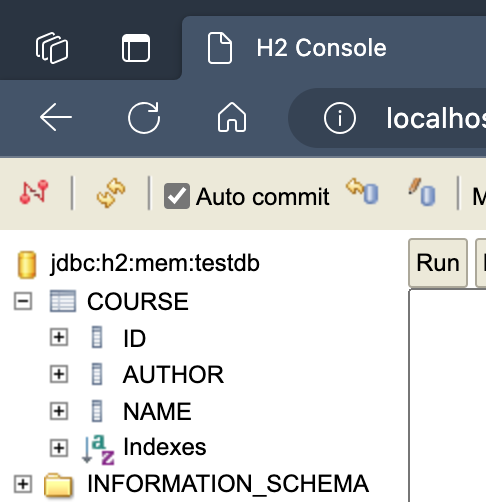Click the browser Back arrow

point(56,117)
